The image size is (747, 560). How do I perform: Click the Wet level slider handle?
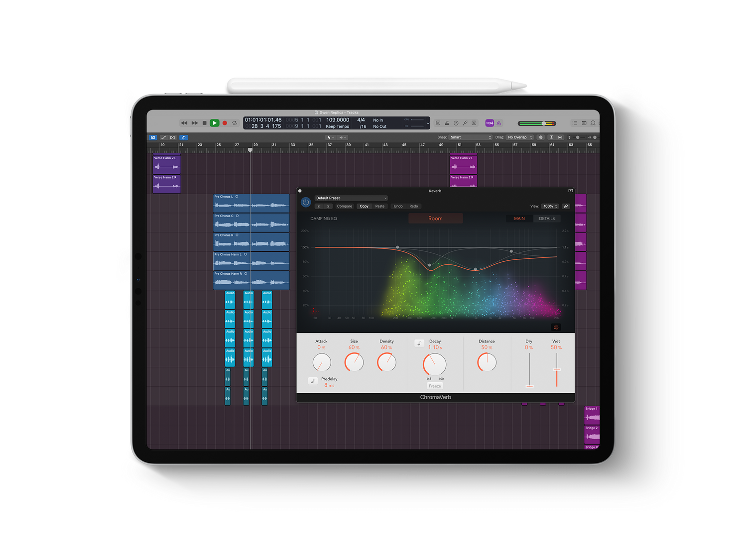[557, 370]
